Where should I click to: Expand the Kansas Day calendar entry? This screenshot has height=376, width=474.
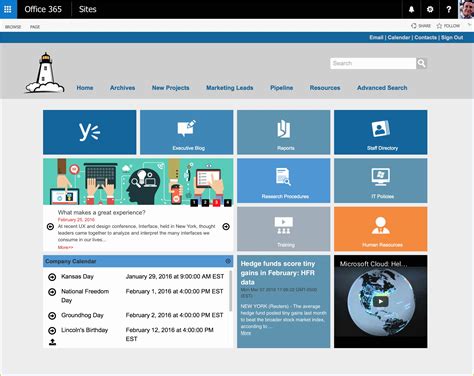(52, 277)
